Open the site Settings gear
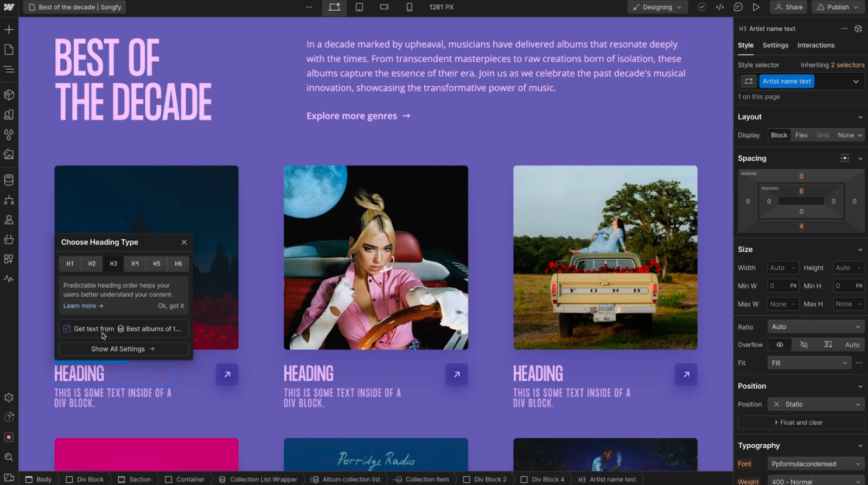The image size is (868, 485). 9,397
